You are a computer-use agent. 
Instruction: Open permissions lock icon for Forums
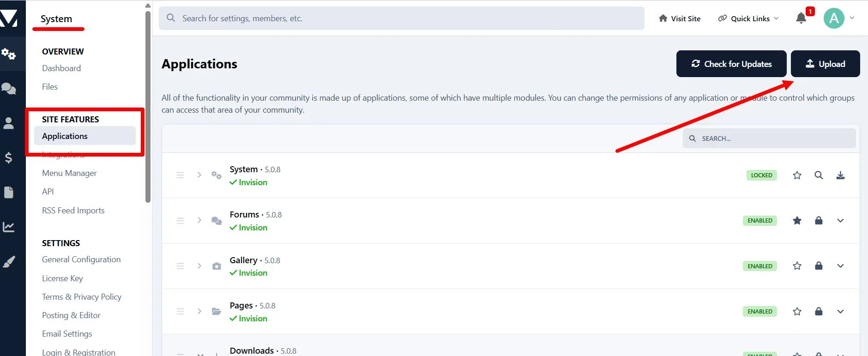point(819,220)
